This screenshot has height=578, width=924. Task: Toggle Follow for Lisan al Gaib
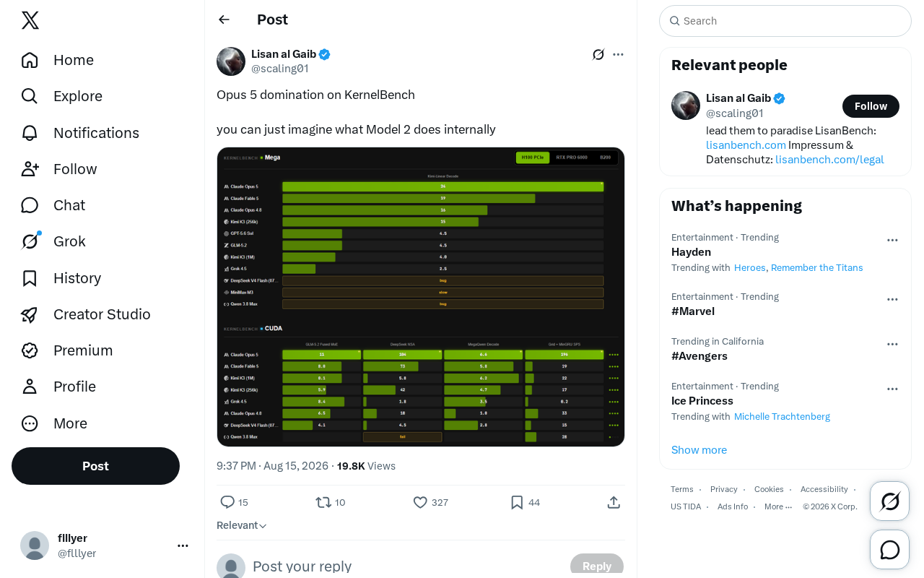tap(871, 106)
